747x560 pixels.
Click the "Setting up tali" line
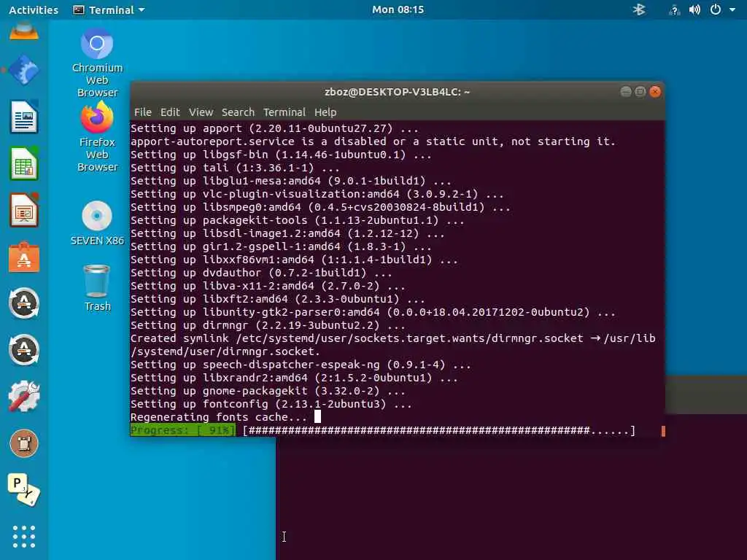tap(235, 168)
